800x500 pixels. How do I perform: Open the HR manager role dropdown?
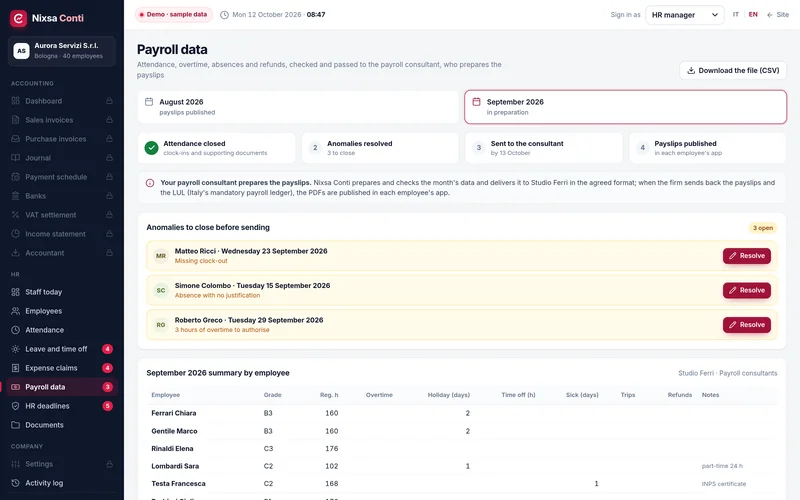(x=685, y=15)
